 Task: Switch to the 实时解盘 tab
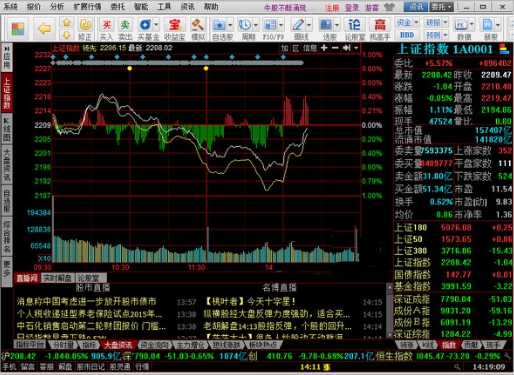(x=58, y=278)
